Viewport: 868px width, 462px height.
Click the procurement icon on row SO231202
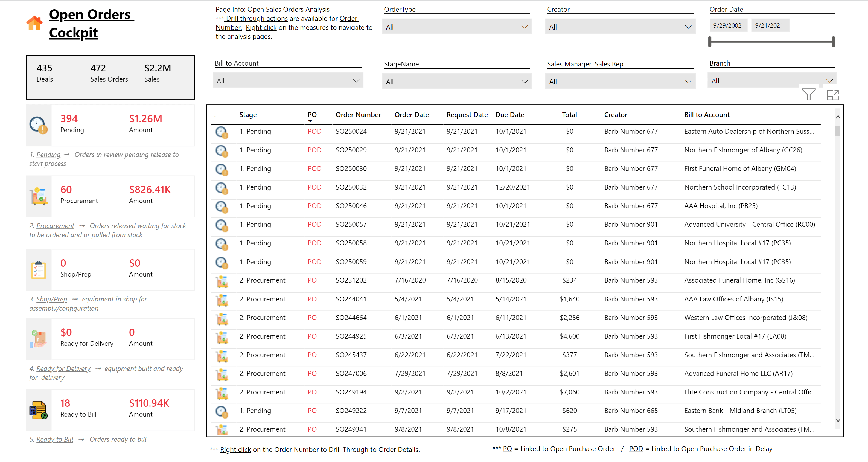click(222, 282)
